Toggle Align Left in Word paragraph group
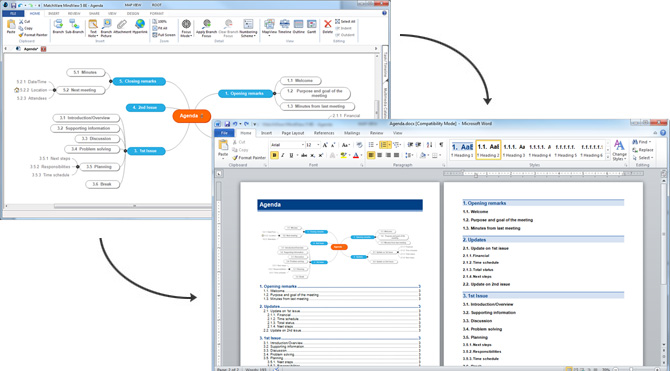 371,156
